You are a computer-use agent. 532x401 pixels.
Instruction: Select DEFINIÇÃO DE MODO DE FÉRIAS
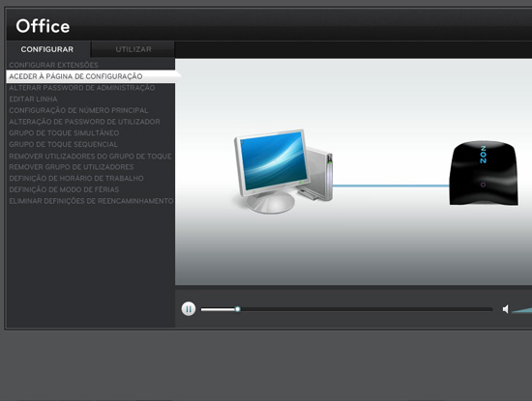coord(64,189)
